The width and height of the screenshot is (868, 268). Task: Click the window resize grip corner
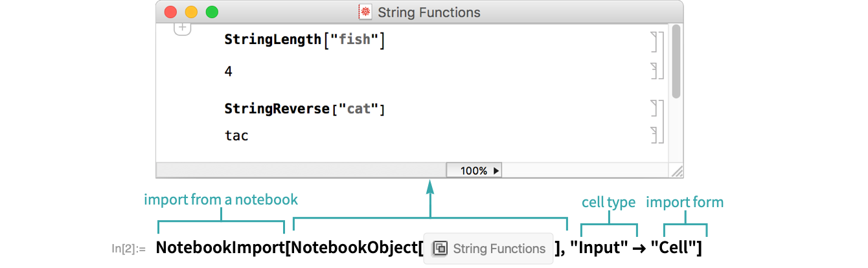tap(676, 171)
